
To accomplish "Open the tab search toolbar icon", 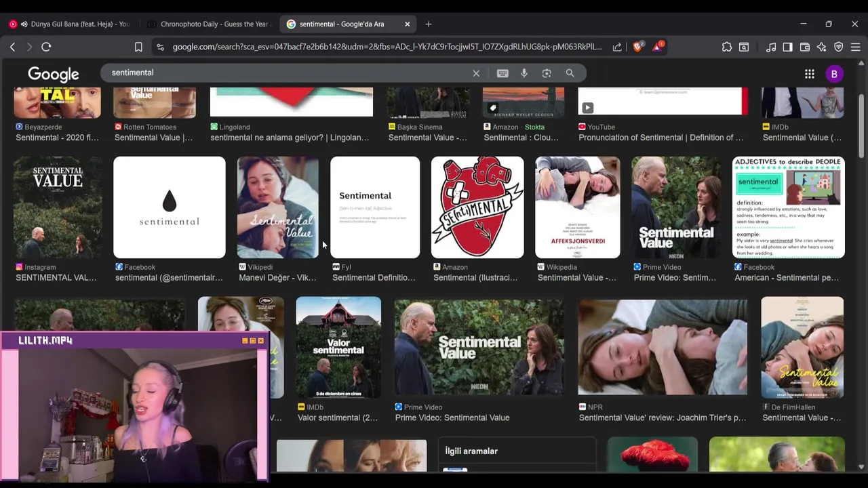I will [744, 47].
